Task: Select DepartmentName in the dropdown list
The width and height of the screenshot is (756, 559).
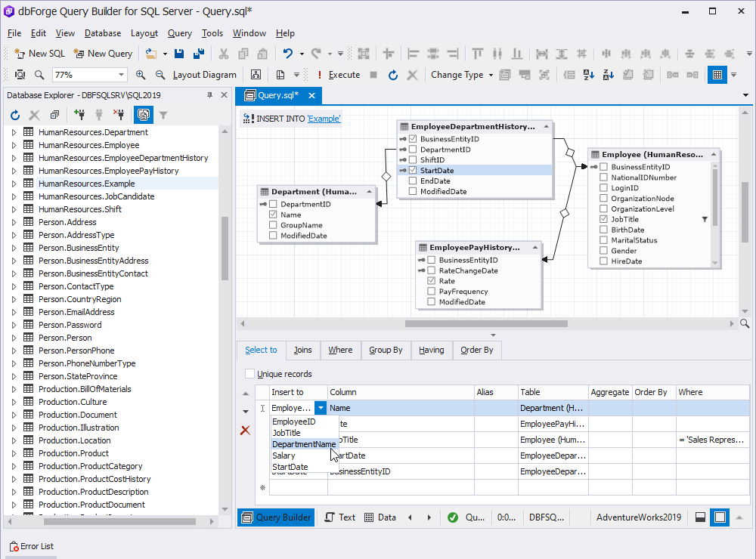Action: 304,444
